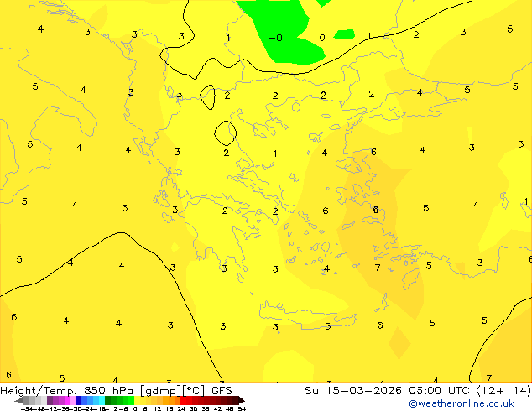The width and height of the screenshot is (532, 411).
Task: Click the '(12+114)' forecast offset text
Action: [x=503, y=391]
